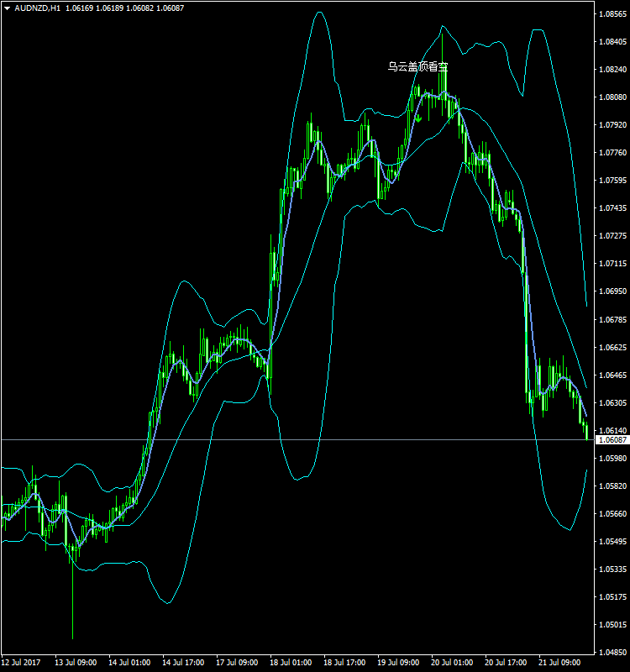The width and height of the screenshot is (630, 672).
Task: Select the 乌云盖顶看空 text label on chart
Action: coord(417,67)
